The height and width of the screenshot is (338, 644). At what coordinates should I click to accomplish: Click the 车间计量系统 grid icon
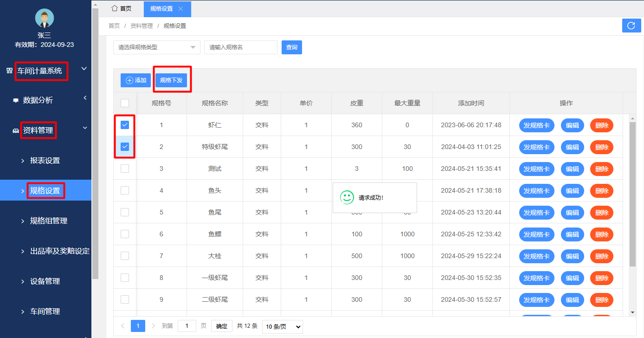click(10, 71)
